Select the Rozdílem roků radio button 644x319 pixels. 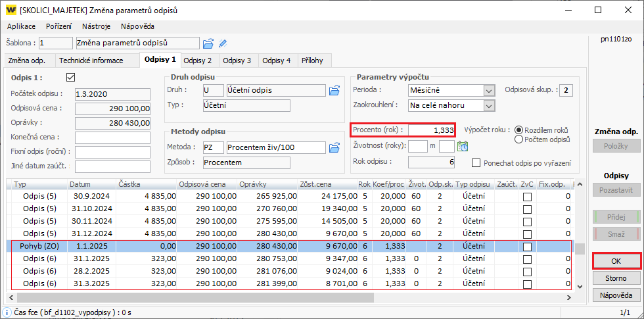(519, 130)
